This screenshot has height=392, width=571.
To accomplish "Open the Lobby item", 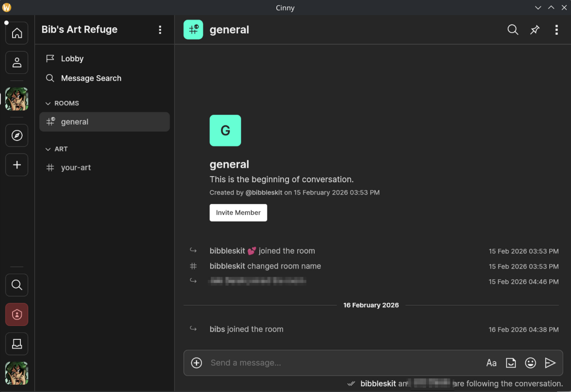I will tap(72, 59).
